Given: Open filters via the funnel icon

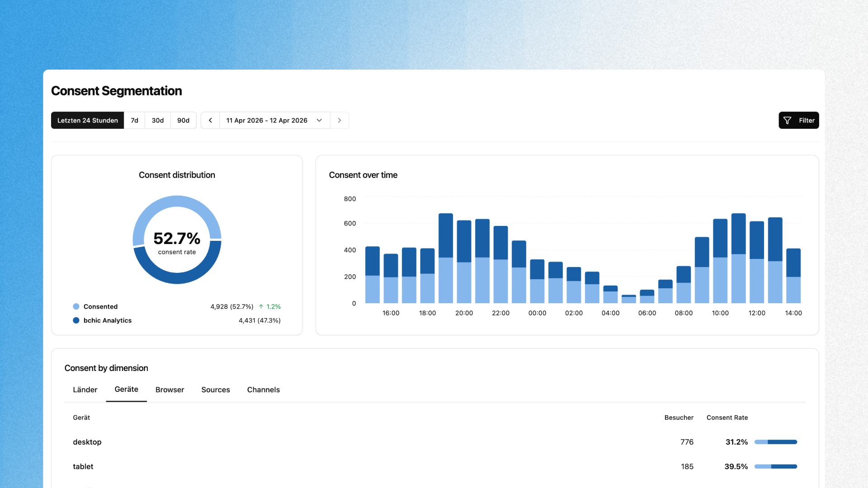Looking at the screenshot, I should point(788,120).
